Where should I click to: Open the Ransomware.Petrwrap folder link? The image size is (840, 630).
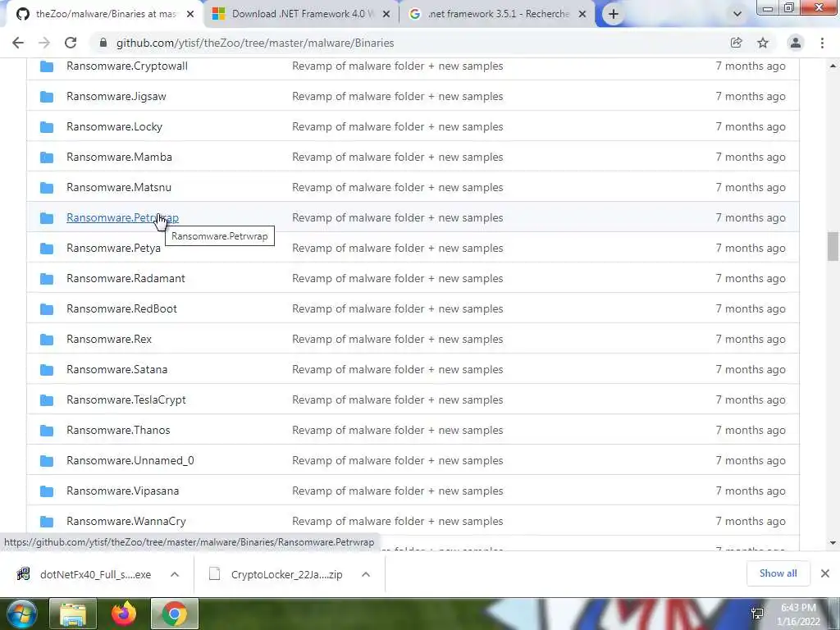[x=123, y=218]
